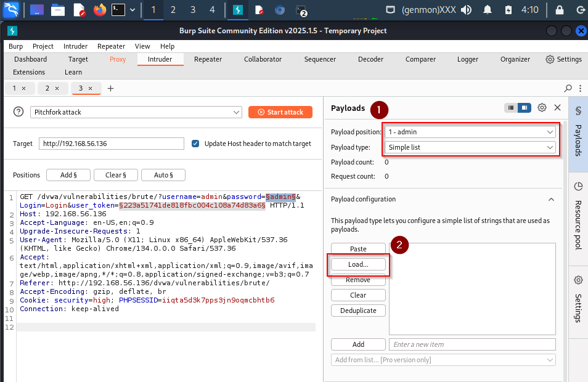Viewport: 588px width, 382px height.
Task: Open the View menu
Action: pyautogui.click(x=142, y=46)
